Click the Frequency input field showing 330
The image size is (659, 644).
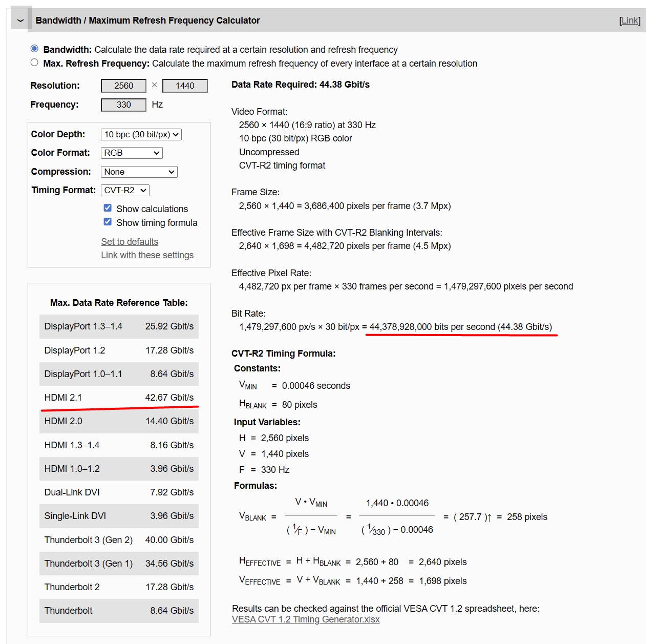(x=123, y=105)
